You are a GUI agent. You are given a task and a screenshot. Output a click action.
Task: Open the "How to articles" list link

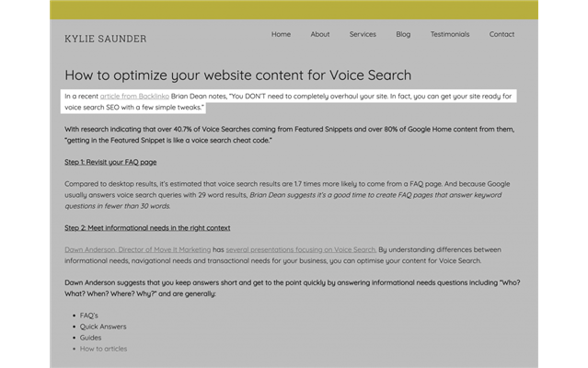pos(103,349)
